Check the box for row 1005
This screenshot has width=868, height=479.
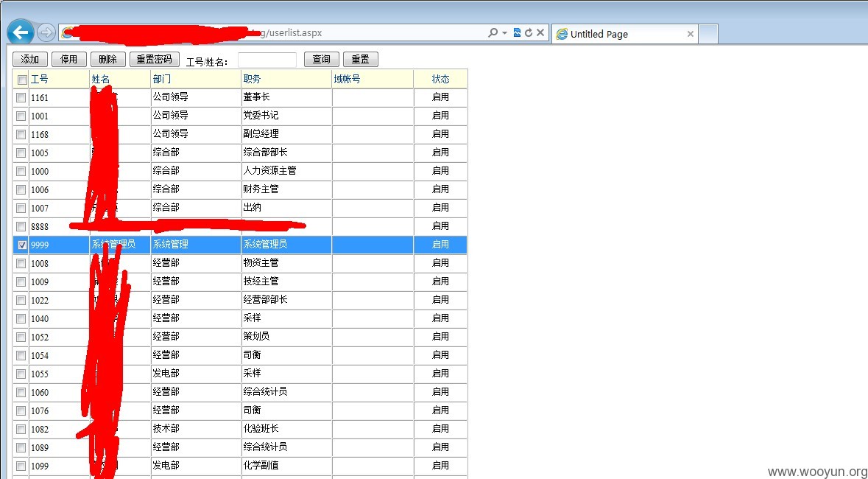[x=21, y=153]
